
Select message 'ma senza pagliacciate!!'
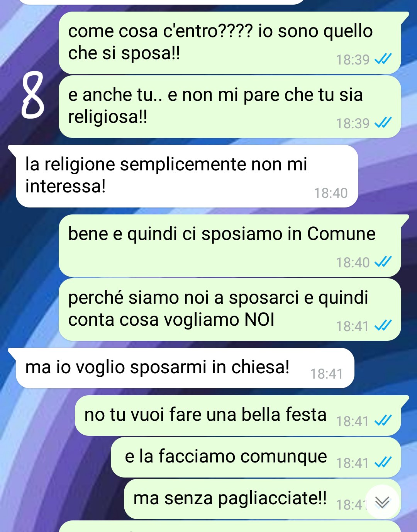click(x=262, y=499)
